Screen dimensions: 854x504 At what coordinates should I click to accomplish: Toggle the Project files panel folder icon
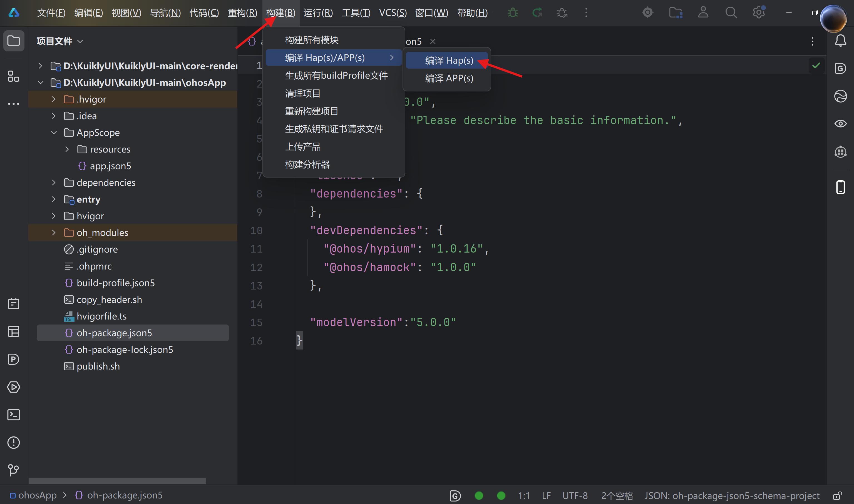click(x=14, y=41)
